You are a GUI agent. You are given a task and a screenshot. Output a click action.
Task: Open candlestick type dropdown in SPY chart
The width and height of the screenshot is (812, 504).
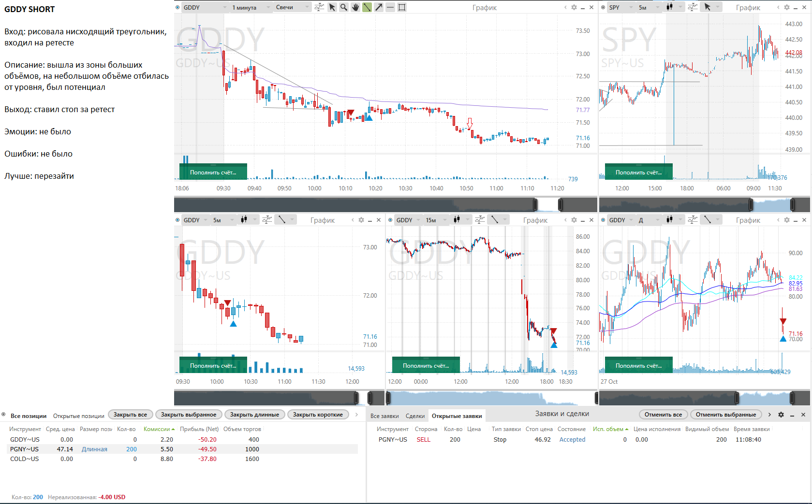pyautogui.click(x=674, y=7)
